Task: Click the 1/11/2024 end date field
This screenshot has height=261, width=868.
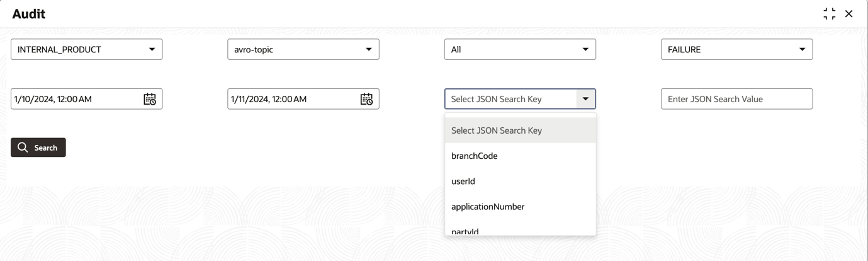Action: coord(303,99)
